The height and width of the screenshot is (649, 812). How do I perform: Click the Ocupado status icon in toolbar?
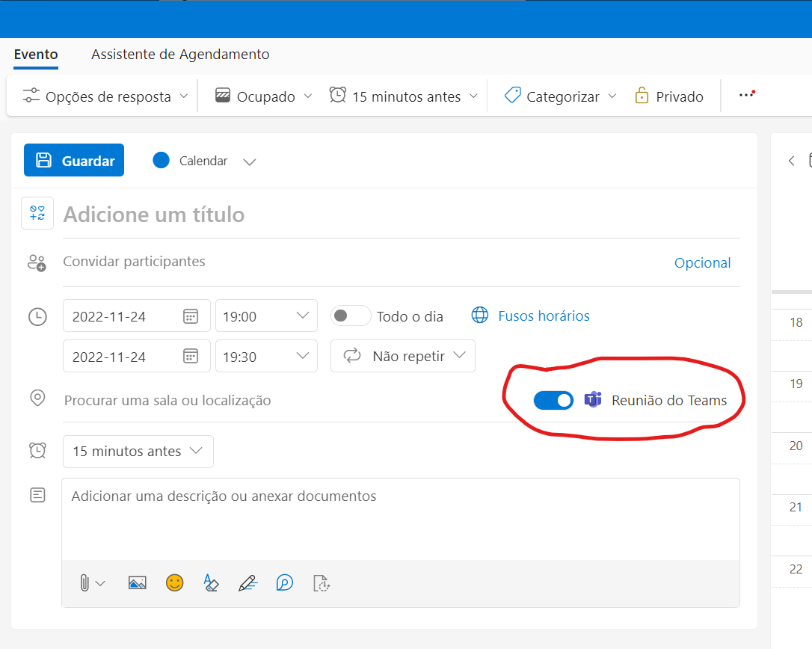[223, 96]
